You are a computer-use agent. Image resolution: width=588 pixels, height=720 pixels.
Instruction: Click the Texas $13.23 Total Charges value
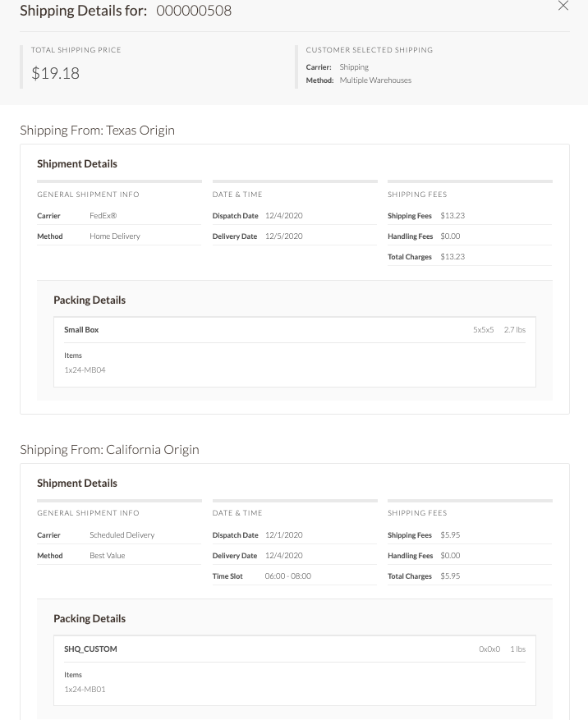click(452, 257)
